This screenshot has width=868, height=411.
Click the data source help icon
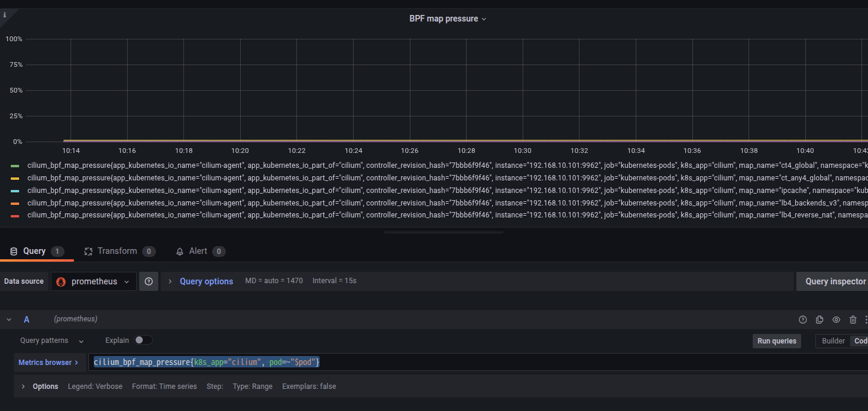coord(149,281)
